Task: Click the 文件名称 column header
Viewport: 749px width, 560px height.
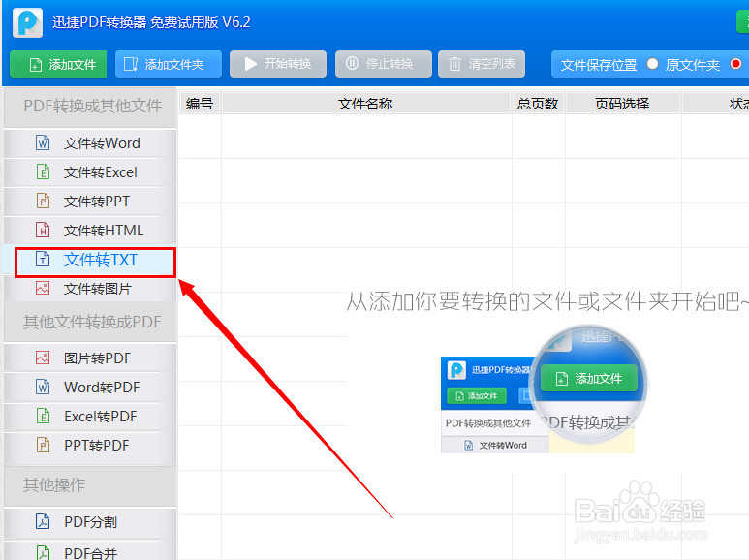Action: (x=366, y=104)
